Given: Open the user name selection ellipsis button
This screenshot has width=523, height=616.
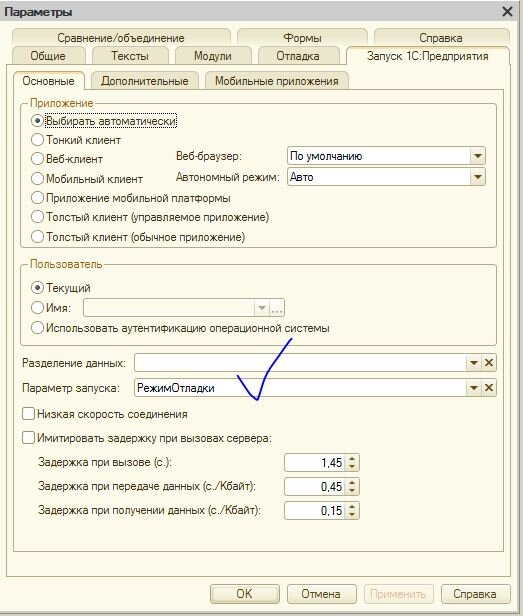Looking at the screenshot, I should (x=277, y=308).
